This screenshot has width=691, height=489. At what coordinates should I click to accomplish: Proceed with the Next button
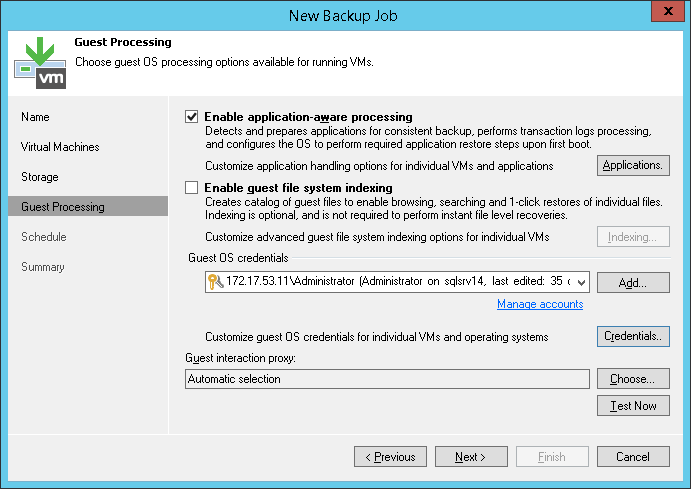click(x=471, y=457)
